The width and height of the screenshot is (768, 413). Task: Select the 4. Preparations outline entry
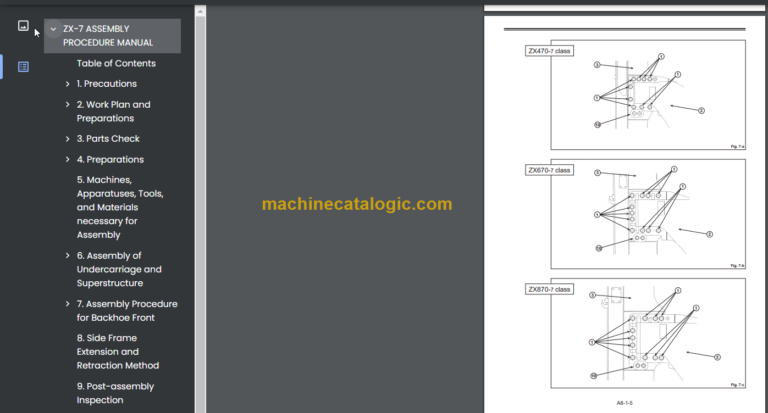(110, 159)
